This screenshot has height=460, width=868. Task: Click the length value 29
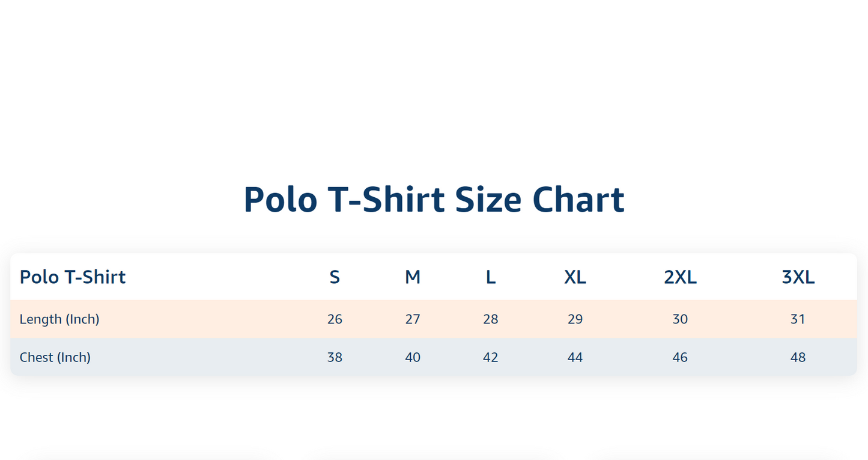575,319
